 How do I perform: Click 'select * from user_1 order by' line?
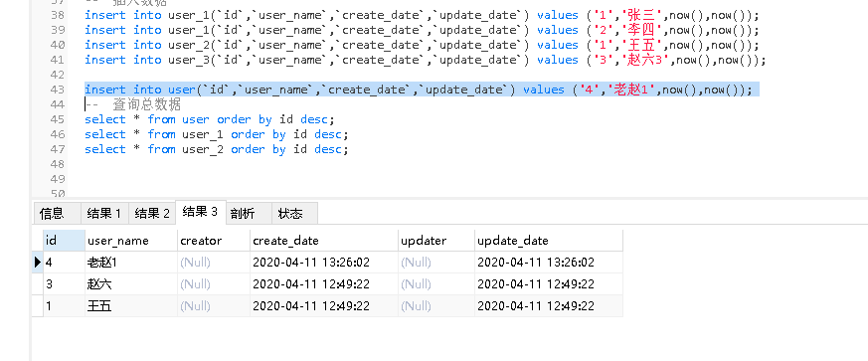click(x=217, y=134)
